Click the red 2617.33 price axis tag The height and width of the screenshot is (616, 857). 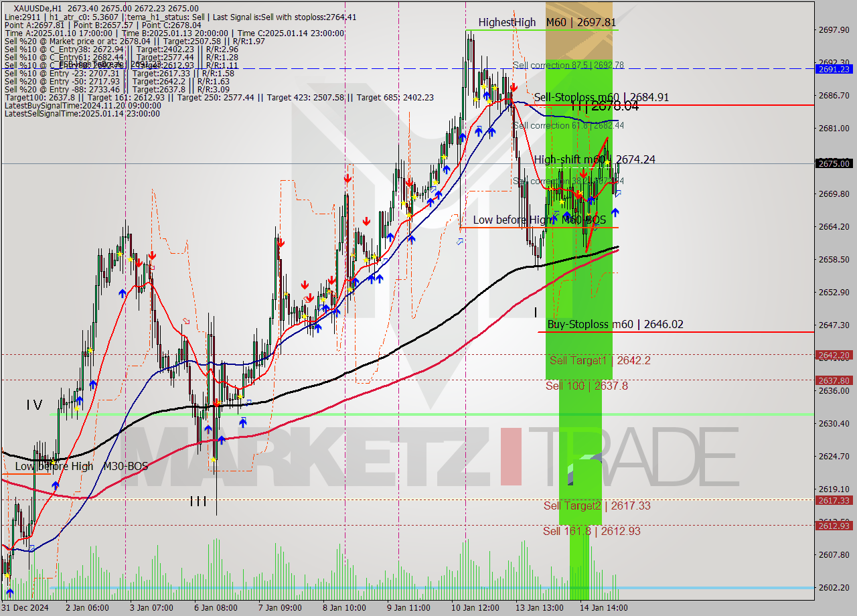pos(834,500)
